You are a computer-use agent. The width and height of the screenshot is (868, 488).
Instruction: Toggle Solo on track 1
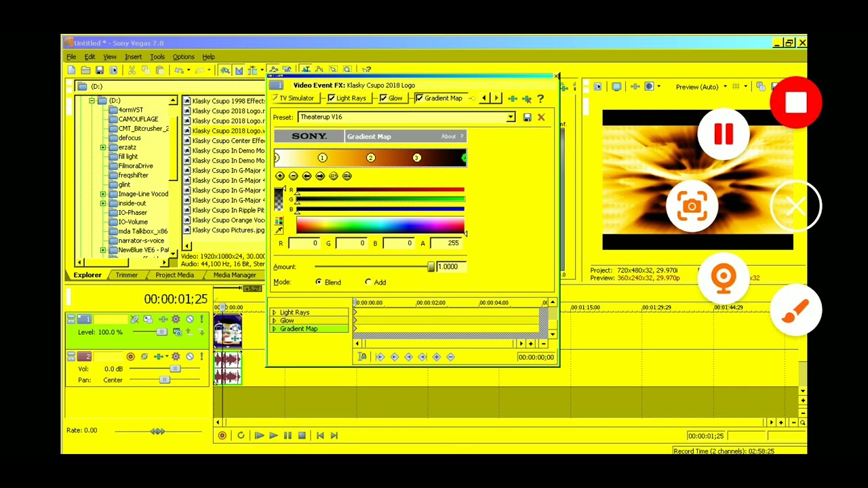pyautogui.click(x=201, y=319)
